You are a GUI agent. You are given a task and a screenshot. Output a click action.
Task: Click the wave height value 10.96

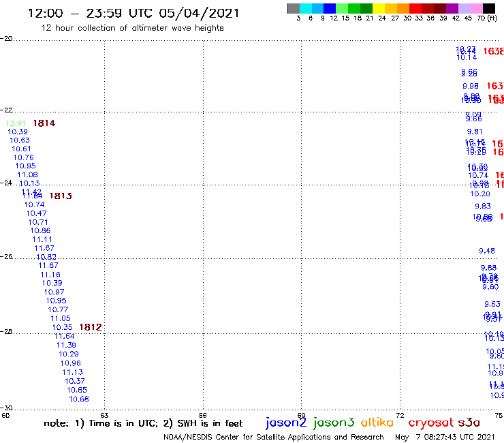tap(71, 363)
